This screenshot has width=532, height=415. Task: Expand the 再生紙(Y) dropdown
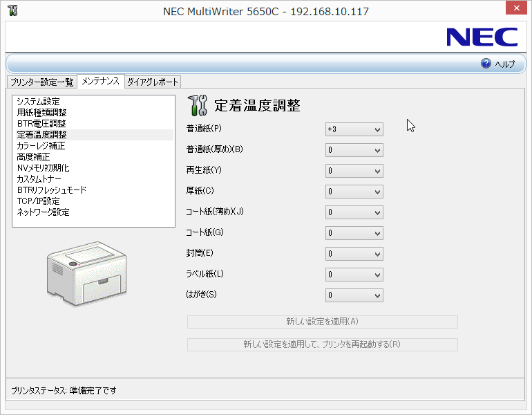(x=354, y=171)
